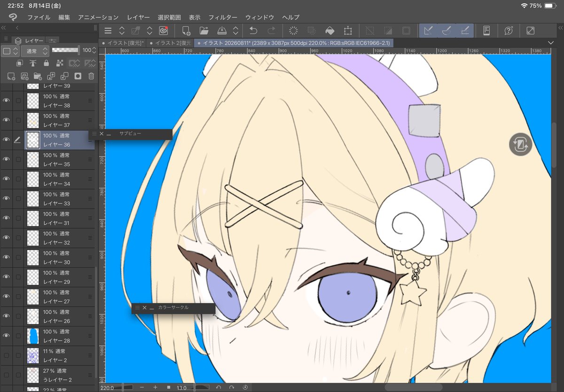Create a new raster layer
Viewport: 564px width, 392px height.
click(11, 76)
